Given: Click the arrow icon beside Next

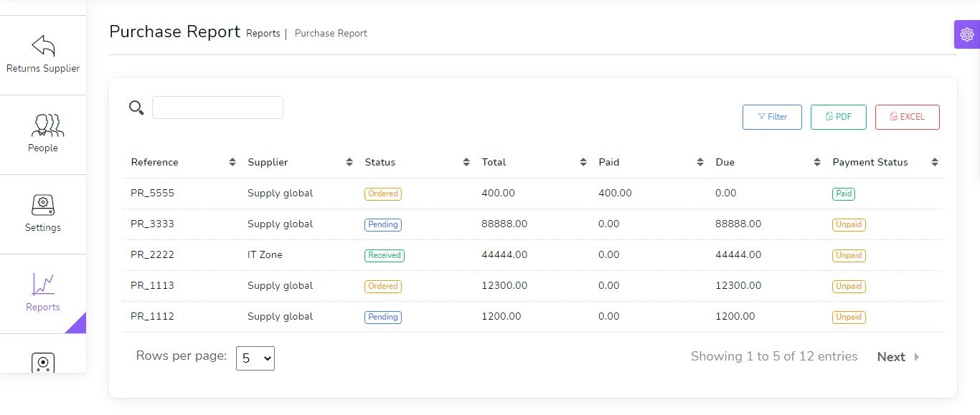Looking at the screenshot, I should (917, 357).
